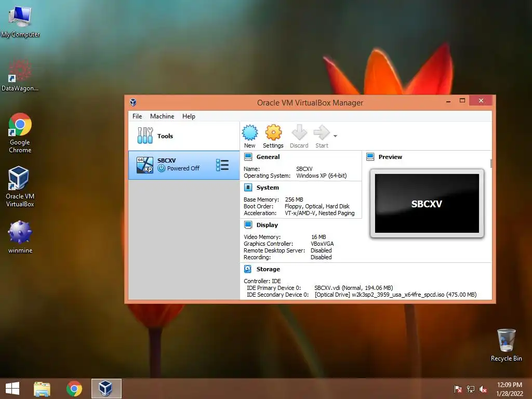The width and height of the screenshot is (532, 399).
Task: Click SBCXV.vdi primary device entry
Action: point(353,288)
